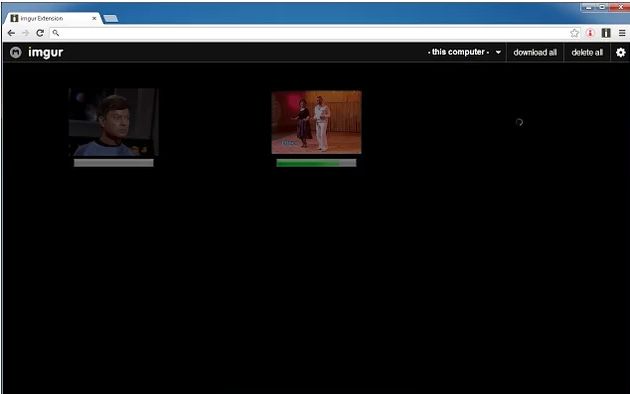Image resolution: width=630 pixels, height=394 pixels.
Task: Open a new tab with the new-tab button
Action: [x=111, y=18]
